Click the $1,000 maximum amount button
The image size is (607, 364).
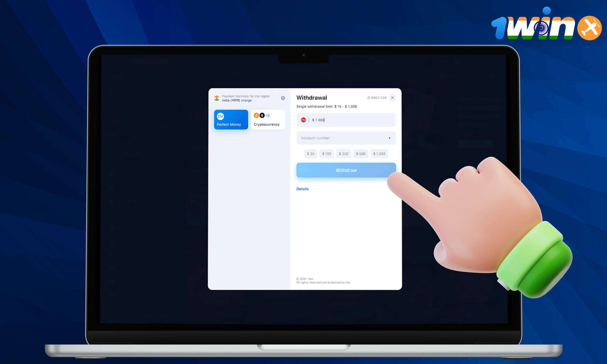point(378,153)
